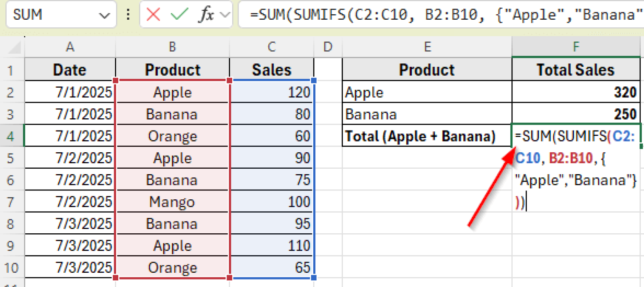
Task: Select cell B7 containing Mango
Action: coord(172,201)
